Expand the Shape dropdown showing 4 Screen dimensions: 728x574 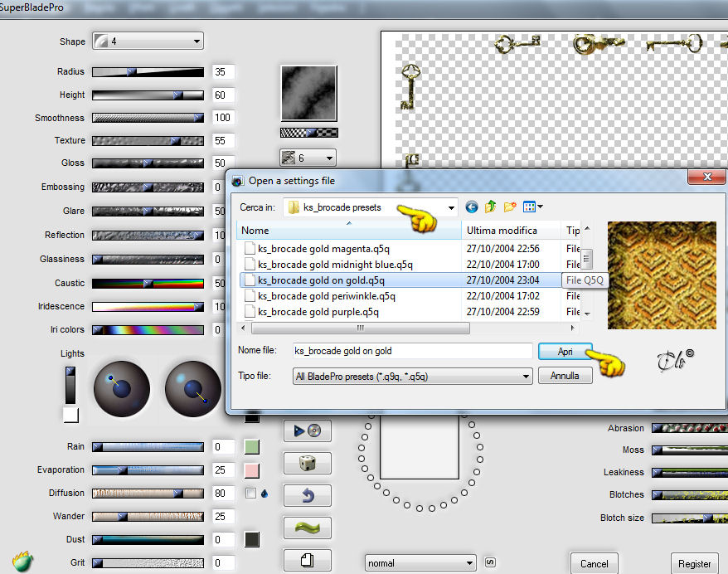(148, 41)
